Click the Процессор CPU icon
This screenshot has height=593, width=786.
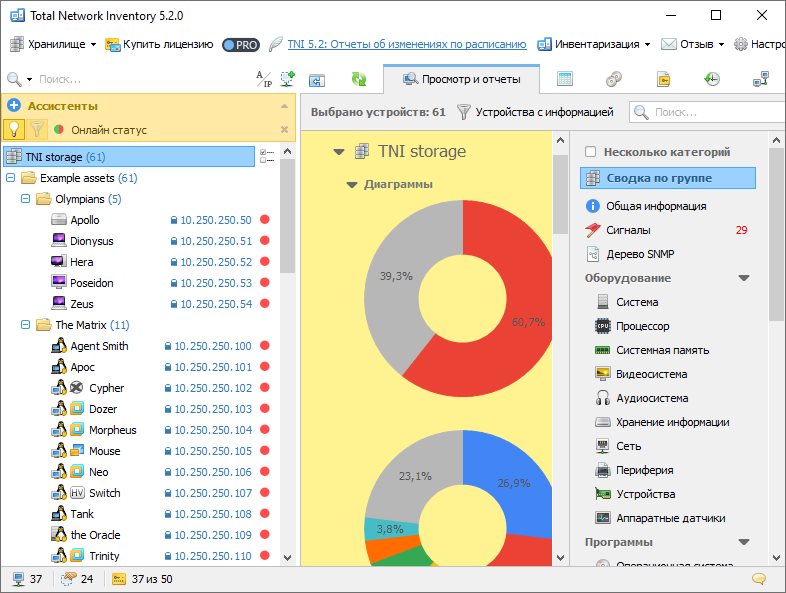coord(603,326)
